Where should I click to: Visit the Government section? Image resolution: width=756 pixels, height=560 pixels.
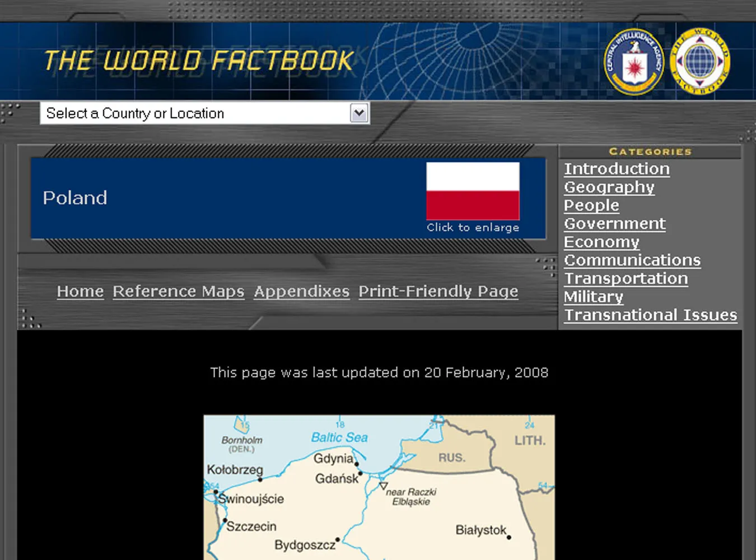614,223
